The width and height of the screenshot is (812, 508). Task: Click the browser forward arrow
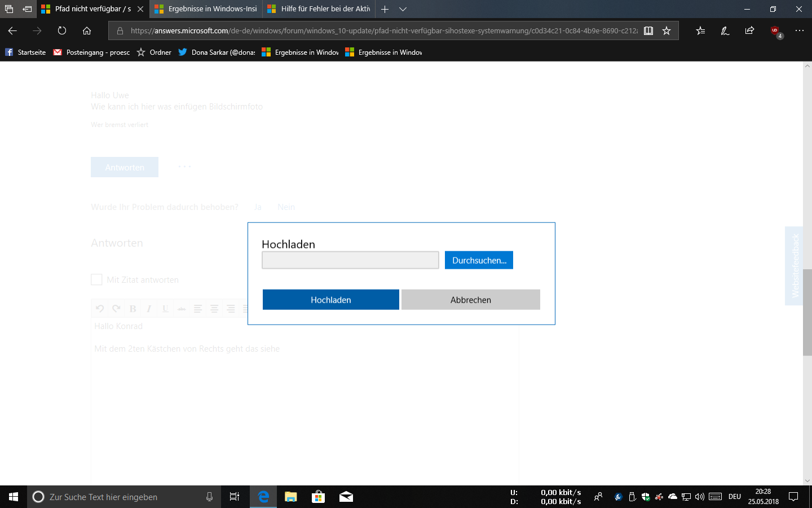(x=37, y=30)
